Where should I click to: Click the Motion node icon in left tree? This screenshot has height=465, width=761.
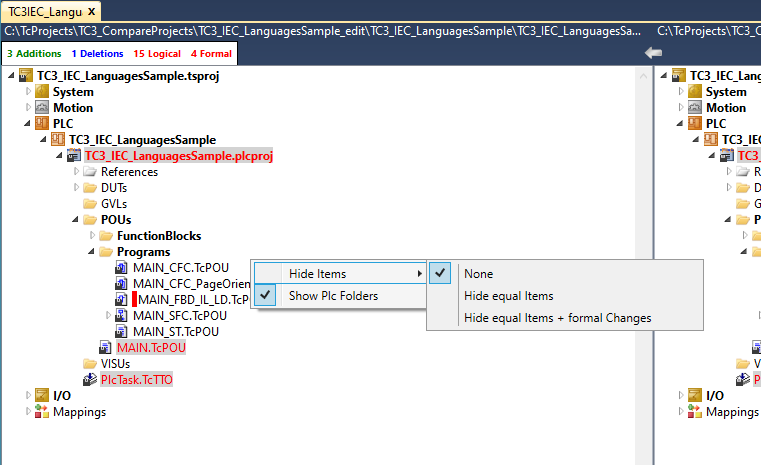click(42, 108)
